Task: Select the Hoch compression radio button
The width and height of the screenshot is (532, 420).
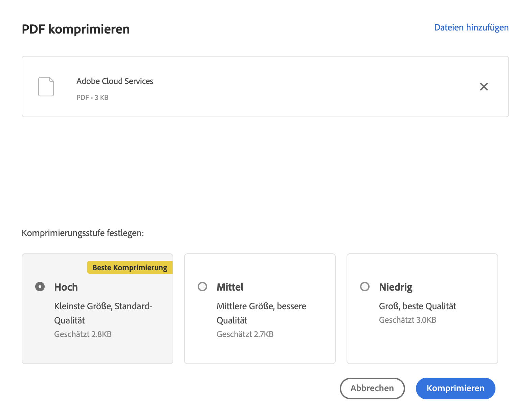Action: pos(40,287)
